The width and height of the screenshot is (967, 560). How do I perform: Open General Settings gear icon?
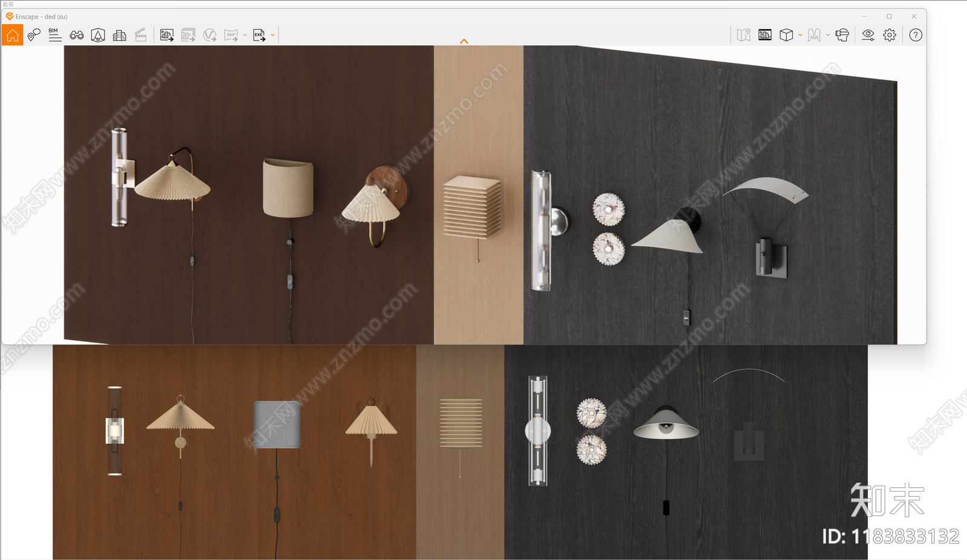pos(890,35)
